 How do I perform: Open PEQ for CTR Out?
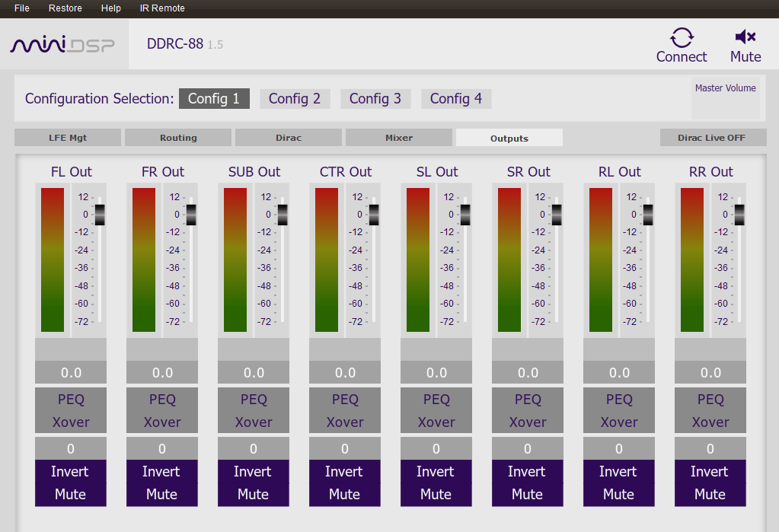point(345,400)
